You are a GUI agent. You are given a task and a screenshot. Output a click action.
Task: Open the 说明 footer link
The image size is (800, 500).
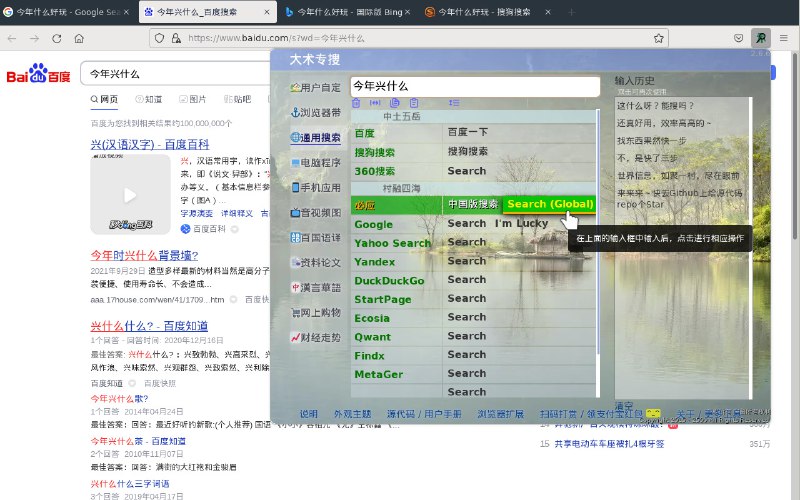coord(309,414)
